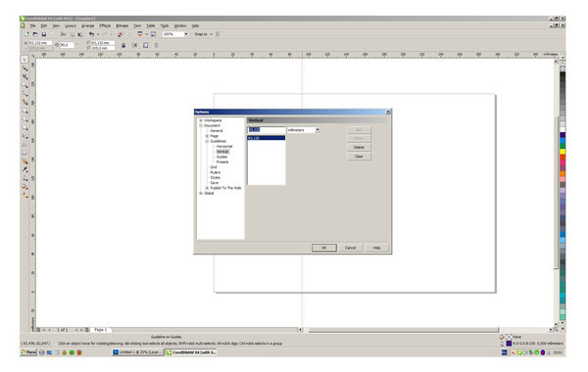Click the Open file toolbar icon
588x372 pixels.
pyautogui.click(x=35, y=34)
